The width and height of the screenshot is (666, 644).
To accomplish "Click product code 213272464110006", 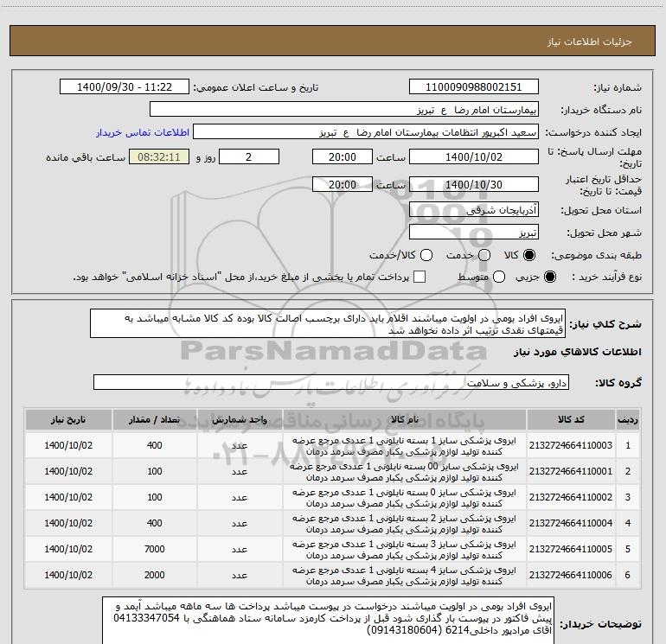I will (x=571, y=575).
